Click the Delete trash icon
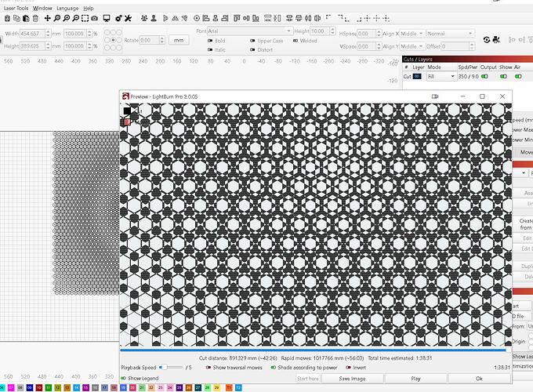The width and height of the screenshot is (533, 392). 35,18
